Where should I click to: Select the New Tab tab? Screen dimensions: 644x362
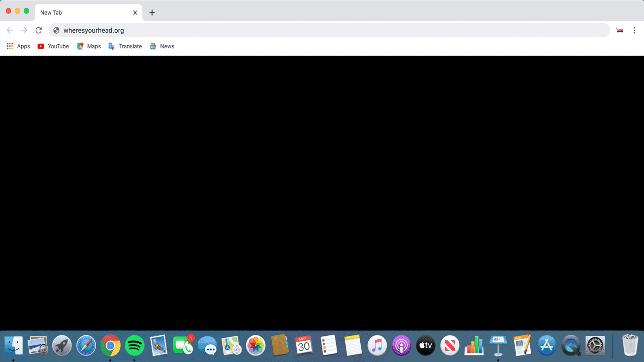click(x=80, y=13)
